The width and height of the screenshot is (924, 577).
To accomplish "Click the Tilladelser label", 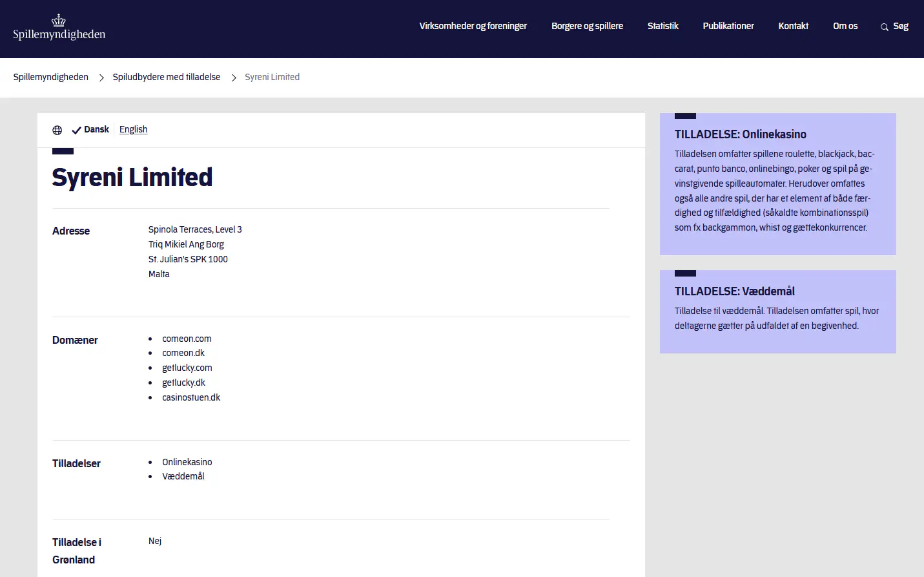I will 76,463.
